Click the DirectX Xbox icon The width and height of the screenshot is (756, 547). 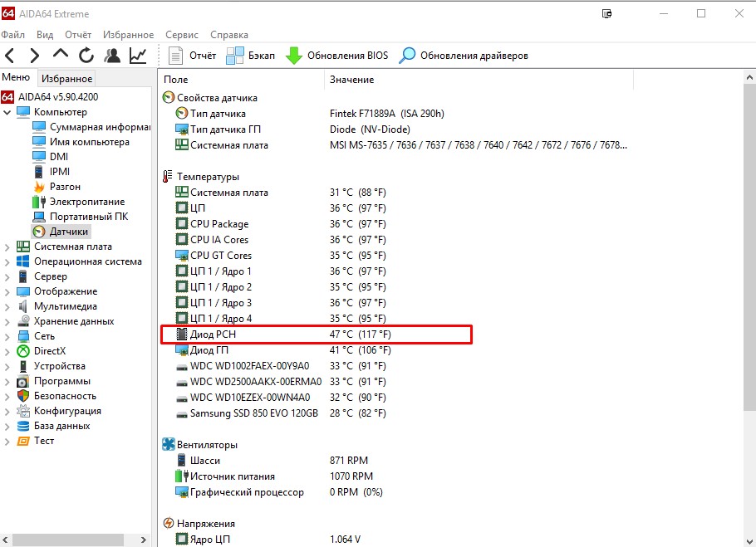[x=23, y=351]
